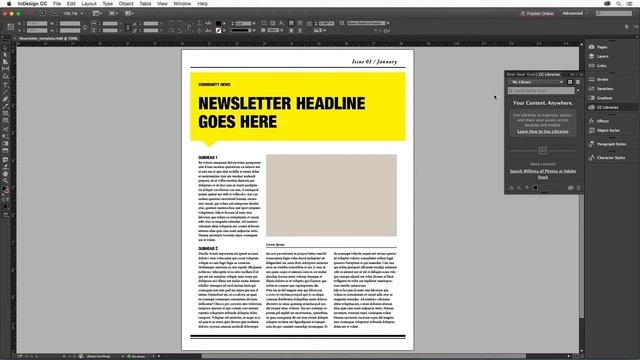This screenshot has width=640, height=360.
Task: Open the File menu
Action: (57, 4)
